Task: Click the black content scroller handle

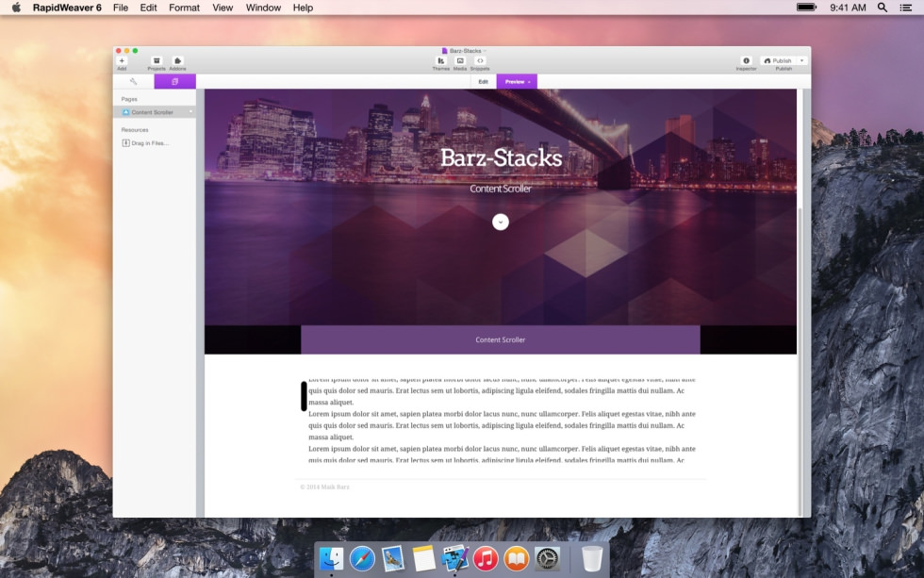Action: tap(304, 396)
